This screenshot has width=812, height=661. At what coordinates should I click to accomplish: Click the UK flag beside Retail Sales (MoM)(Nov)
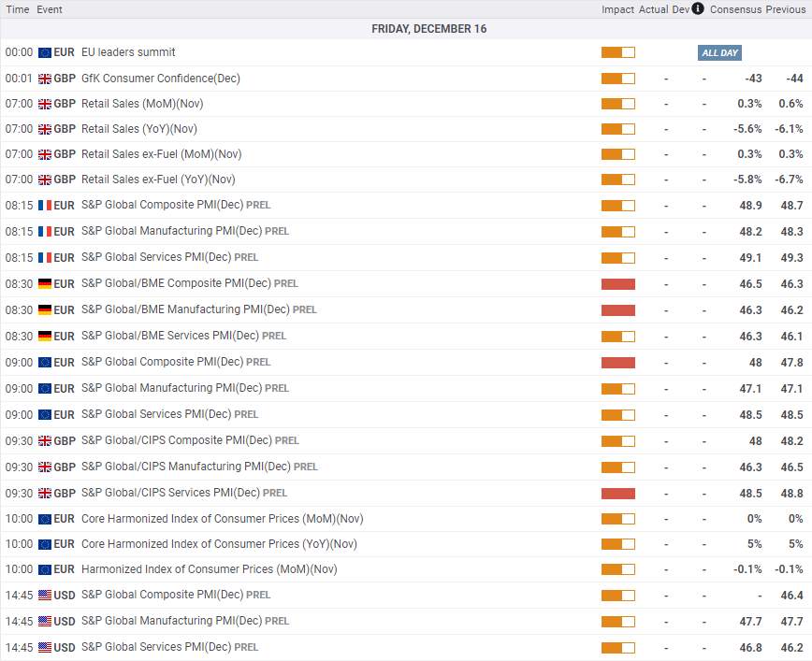coord(45,104)
